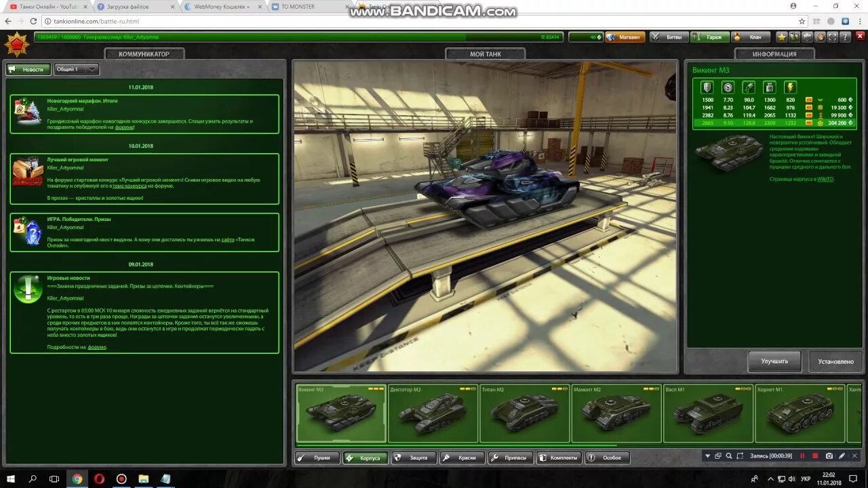
Task: Stop the Bandicam recording
Action: pos(815,456)
